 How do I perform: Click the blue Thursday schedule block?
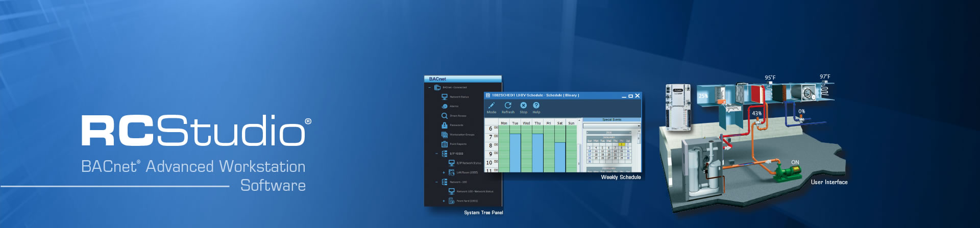coord(537,153)
